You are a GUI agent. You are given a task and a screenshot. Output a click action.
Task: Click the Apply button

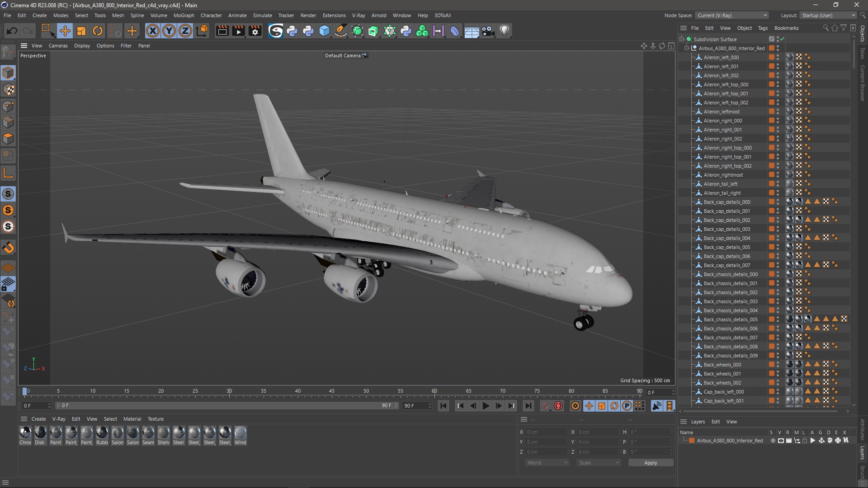coord(651,463)
